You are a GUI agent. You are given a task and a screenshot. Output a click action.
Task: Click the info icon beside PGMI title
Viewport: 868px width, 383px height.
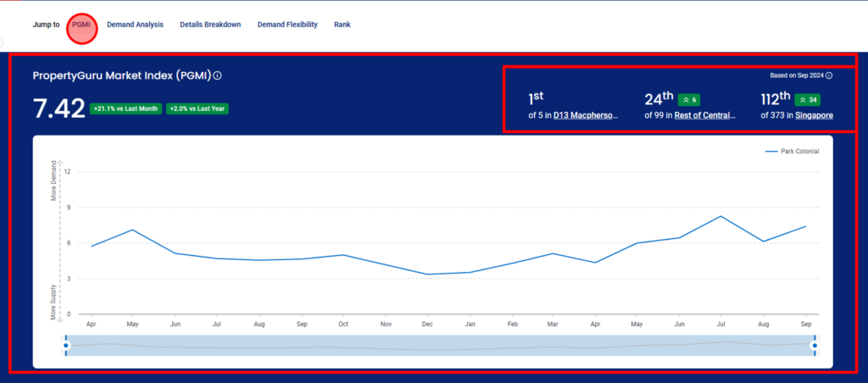coord(218,75)
